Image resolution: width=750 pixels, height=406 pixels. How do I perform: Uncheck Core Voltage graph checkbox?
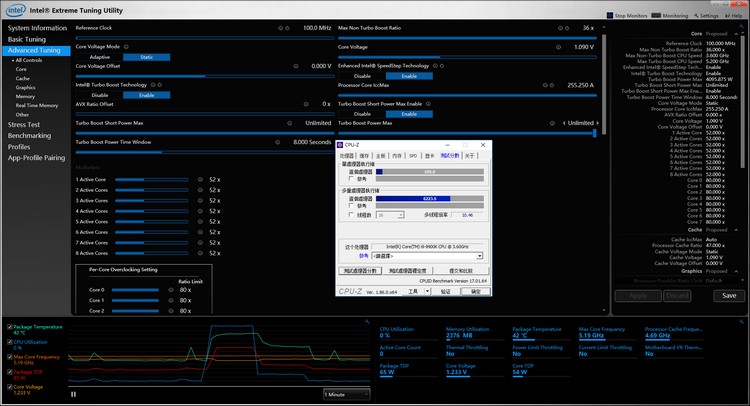tap(10, 387)
